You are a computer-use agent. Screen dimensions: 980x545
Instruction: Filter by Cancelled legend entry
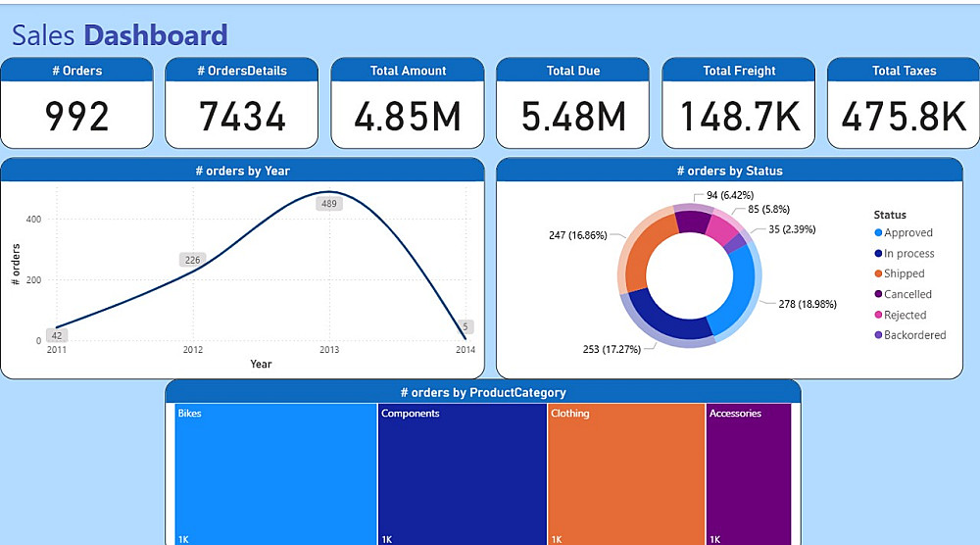tap(904, 294)
